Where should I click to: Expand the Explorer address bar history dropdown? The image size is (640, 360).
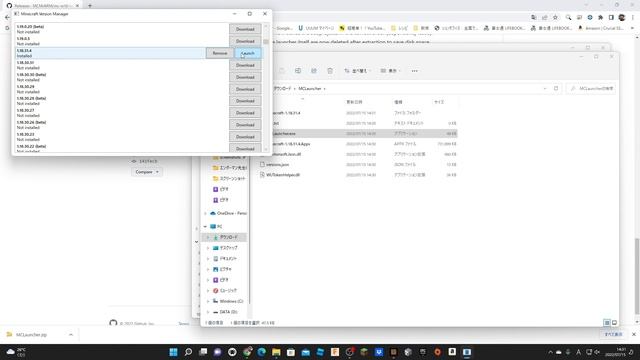coord(545,89)
